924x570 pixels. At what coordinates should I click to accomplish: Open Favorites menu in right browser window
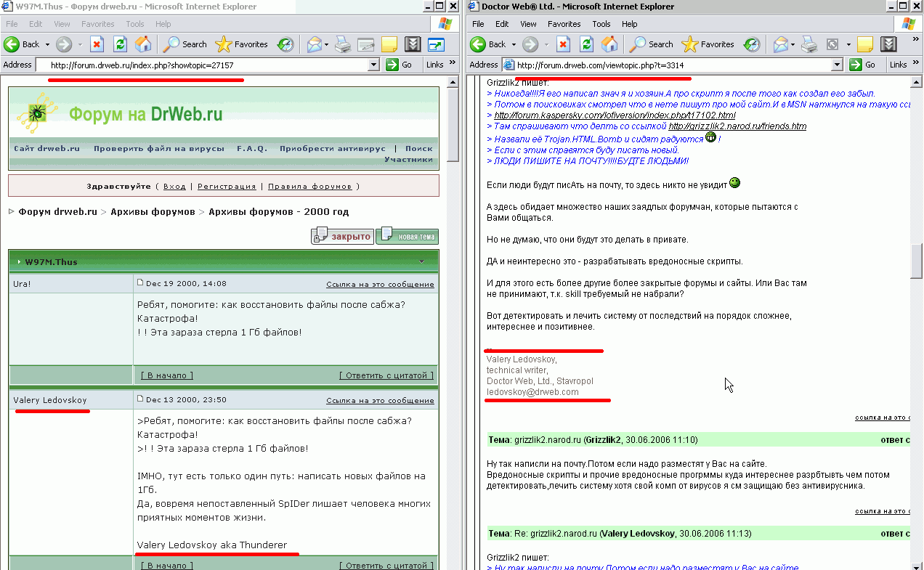(564, 24)
